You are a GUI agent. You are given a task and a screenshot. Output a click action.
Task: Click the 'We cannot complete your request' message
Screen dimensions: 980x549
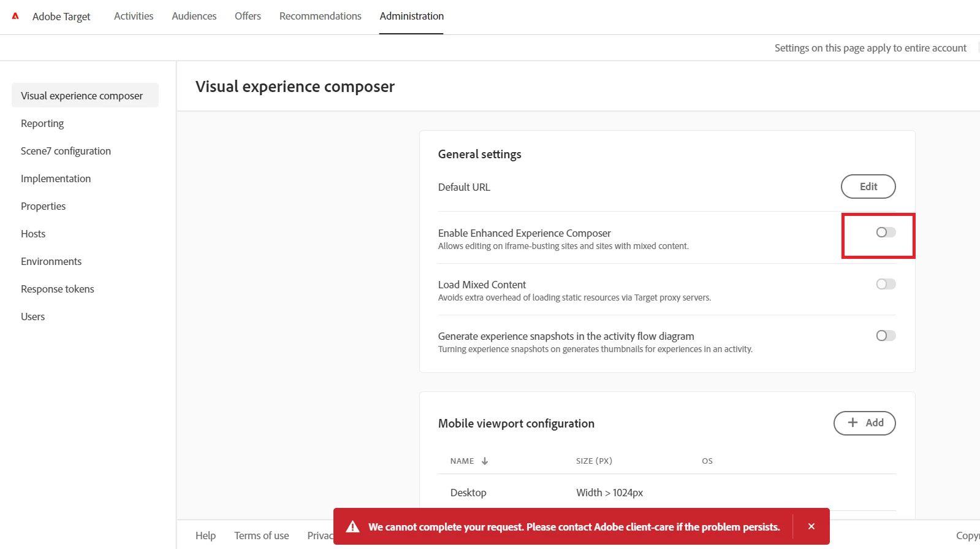574,527
